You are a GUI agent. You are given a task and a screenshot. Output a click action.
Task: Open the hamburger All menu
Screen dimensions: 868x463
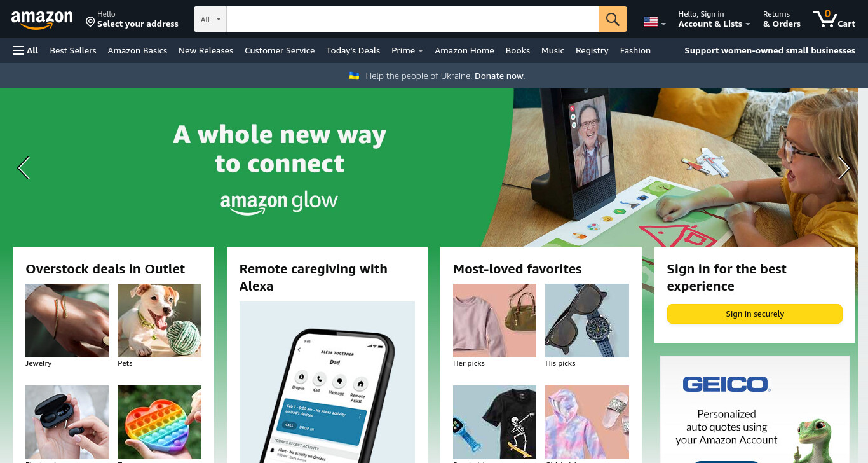[25, 50]
